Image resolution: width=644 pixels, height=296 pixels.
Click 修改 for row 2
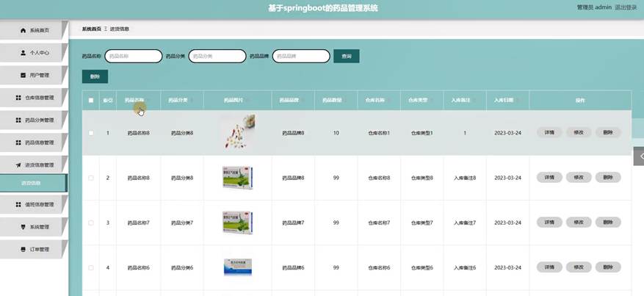(x=579, y=177)
